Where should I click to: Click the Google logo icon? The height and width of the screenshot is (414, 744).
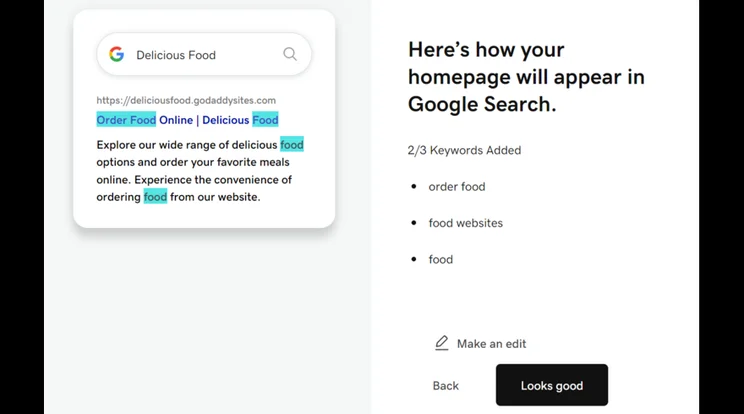pyautogui.click(x=116, y=55)
